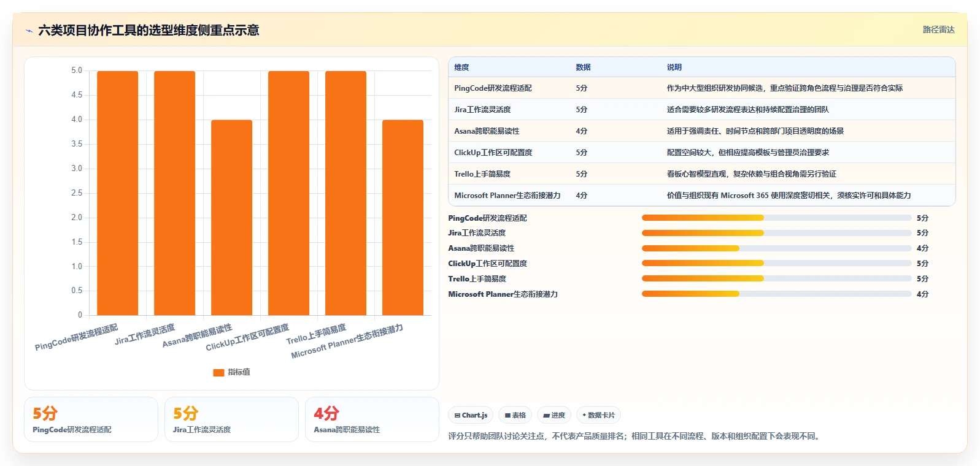Click the 2.5 y-axis label
Image resolution: width=980 pixels, height=466 pixels.
click(77, 193)
